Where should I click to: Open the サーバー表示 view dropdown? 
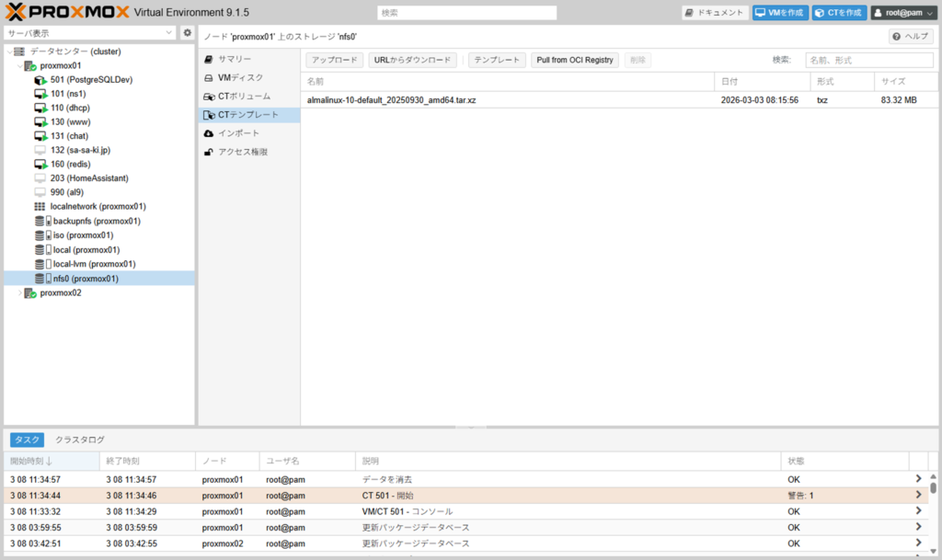click(89, 33)
